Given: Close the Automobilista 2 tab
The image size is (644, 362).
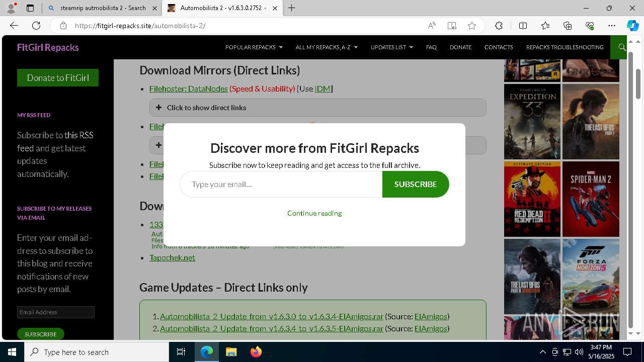Looking at the screenshot, I should [x=276, y=8].
